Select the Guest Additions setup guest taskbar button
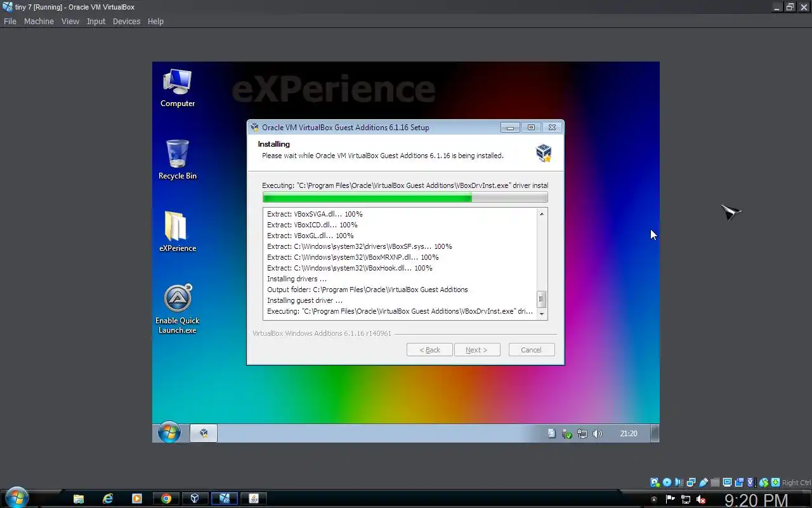Viewport: 812px width, 508px height. click(x=204, y=433)
